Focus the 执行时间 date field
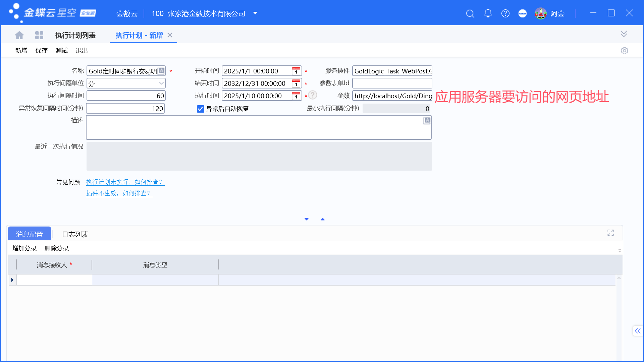This screenshot has height=362, width=644. coord(262,96)
